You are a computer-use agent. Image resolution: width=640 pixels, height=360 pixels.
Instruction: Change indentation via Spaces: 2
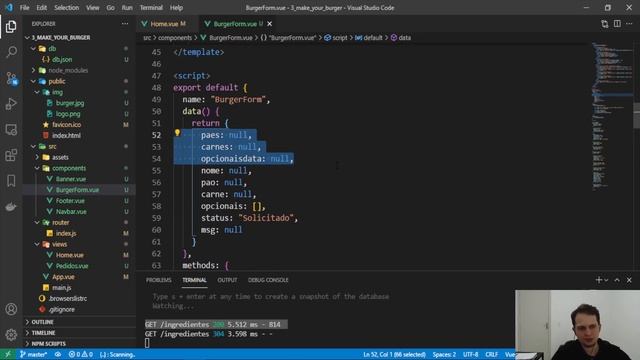[444, 354]
